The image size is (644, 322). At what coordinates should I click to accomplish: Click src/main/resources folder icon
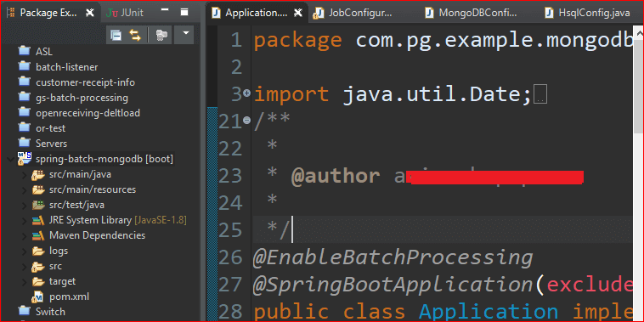point(38,189)
